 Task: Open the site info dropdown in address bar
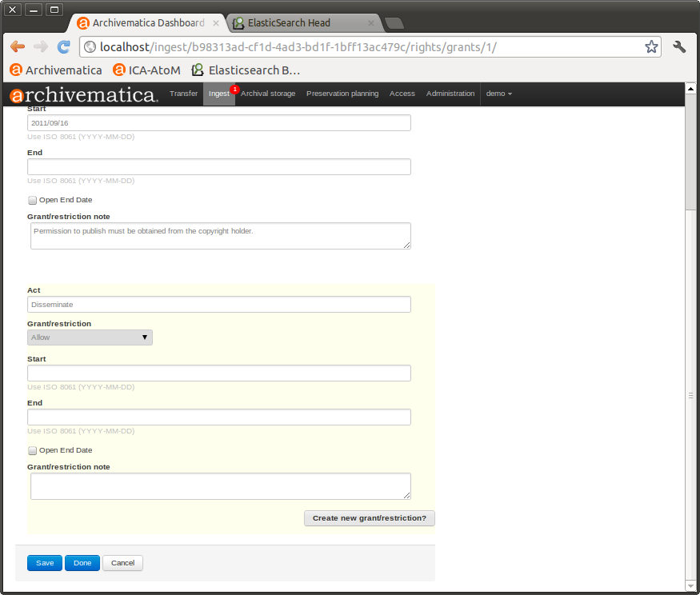pyautogui.click(x=90, y=46)
